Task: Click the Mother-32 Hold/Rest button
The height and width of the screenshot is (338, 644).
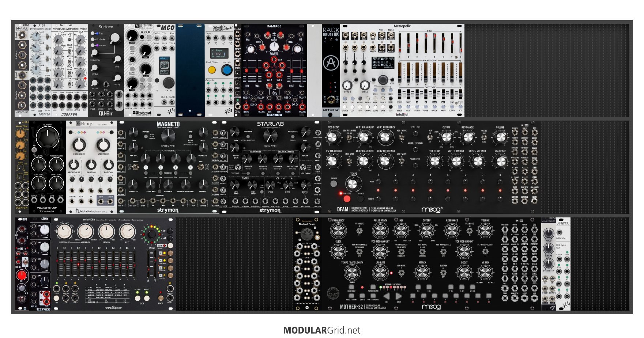Action: [x=351, y=287]
